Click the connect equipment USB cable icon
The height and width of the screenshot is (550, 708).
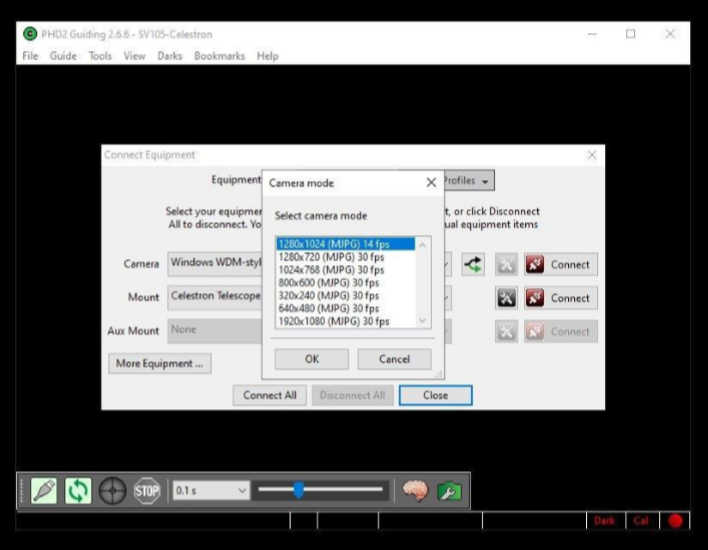44,490
